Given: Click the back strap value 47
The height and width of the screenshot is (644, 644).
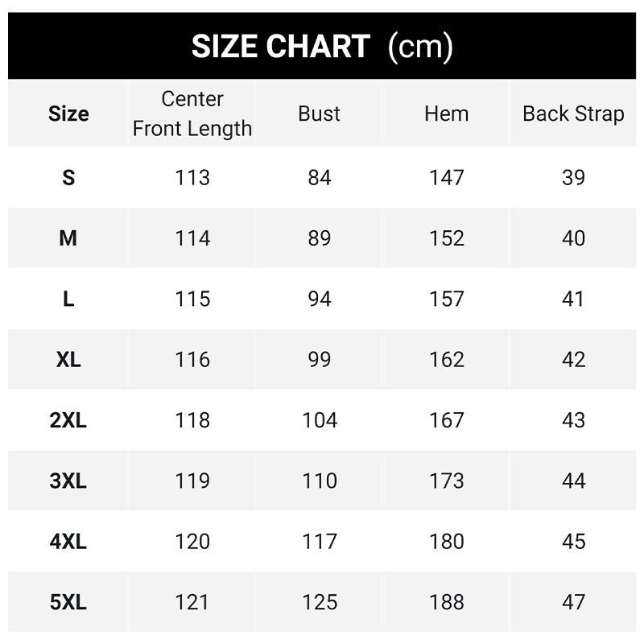Looking at the screenshot, I should pyautogui.click(x=573, y=602).
